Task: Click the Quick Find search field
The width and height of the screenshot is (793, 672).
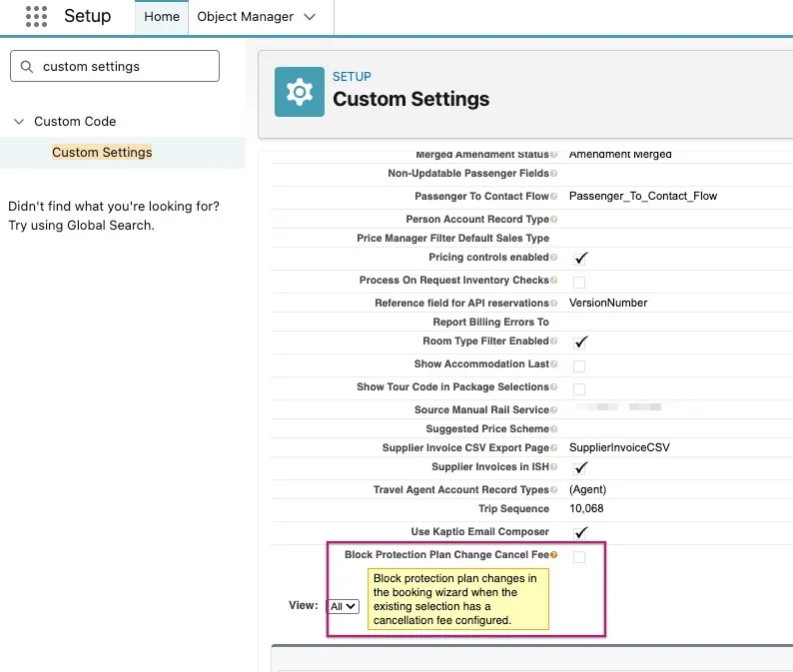Action: [125, 67]
